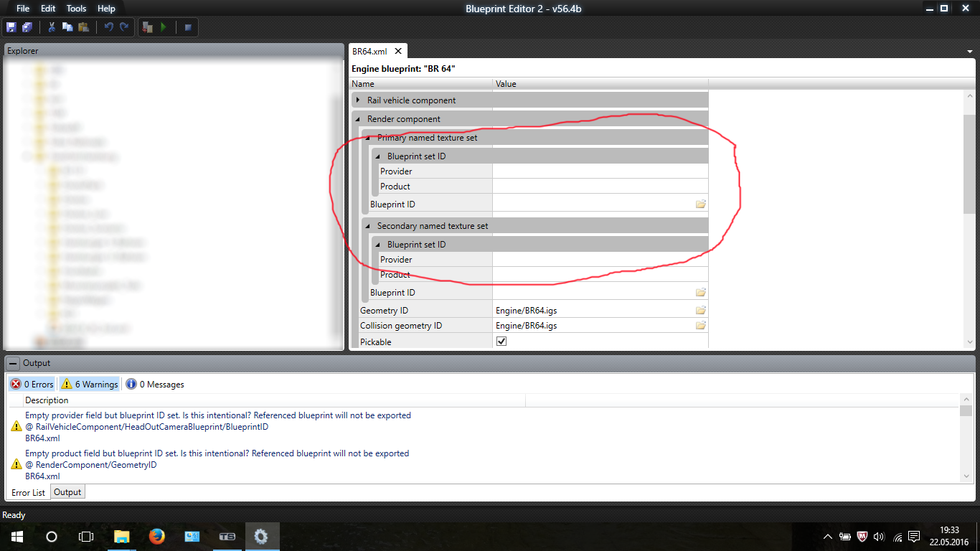Open the folder browser for Collision geometry ID

[701, 326]
